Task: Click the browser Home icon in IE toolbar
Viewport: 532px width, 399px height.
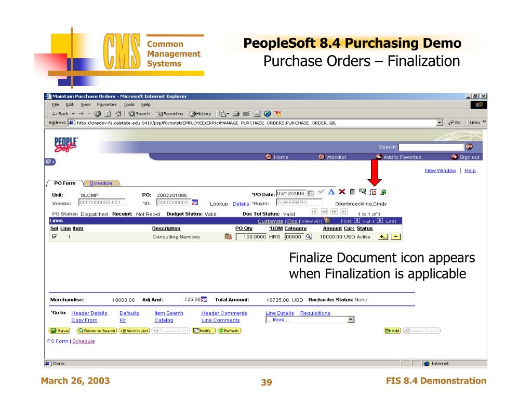Action: (118, 114)
